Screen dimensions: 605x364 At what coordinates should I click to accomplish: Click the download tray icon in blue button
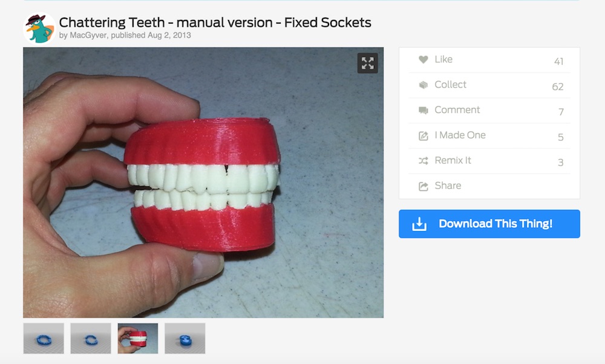click(419, 224)
